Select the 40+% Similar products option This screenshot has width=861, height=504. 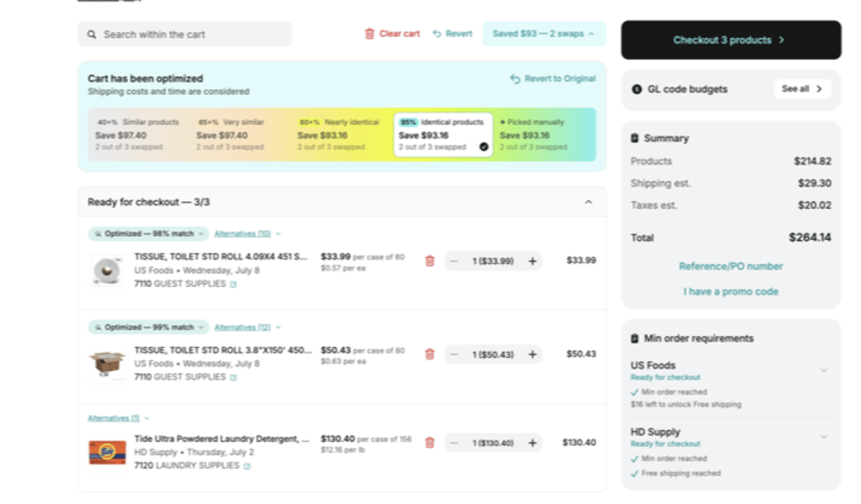138,134
